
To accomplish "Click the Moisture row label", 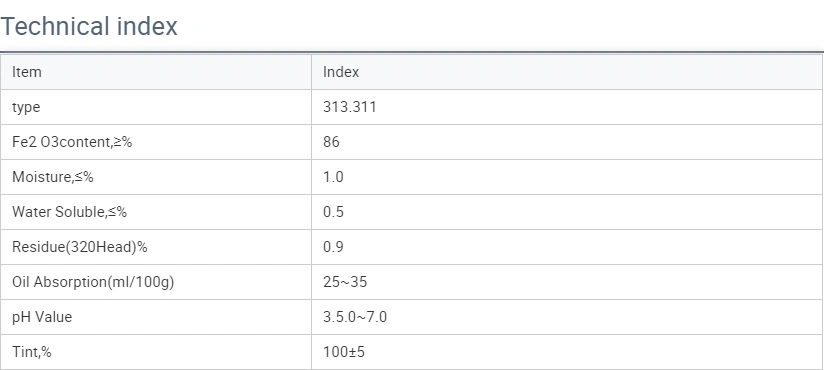I will (53, 177).
